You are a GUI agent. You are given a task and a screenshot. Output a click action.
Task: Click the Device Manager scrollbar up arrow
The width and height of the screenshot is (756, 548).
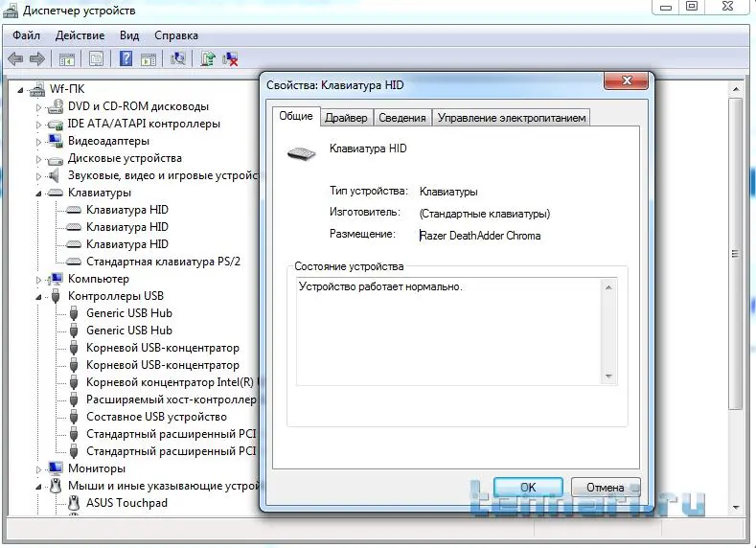coord(736,90)
